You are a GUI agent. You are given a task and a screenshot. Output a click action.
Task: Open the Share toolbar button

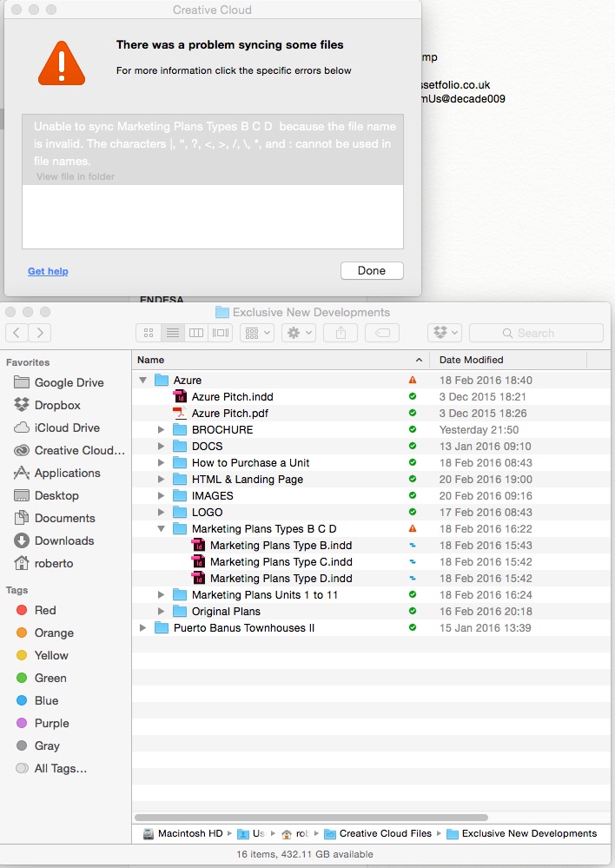(341, 333)
